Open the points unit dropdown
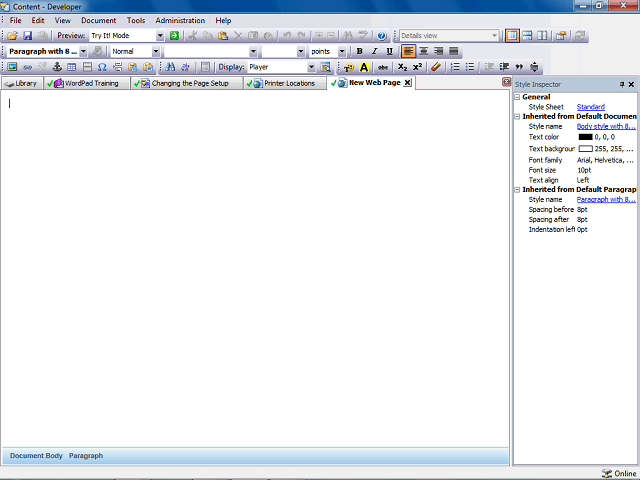 [x=342, y=51]
